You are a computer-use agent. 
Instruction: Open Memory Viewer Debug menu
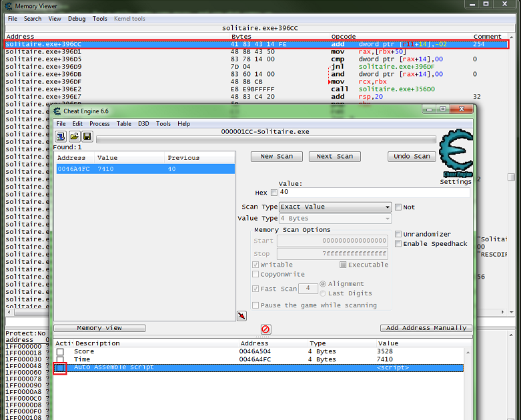(77, 19)
